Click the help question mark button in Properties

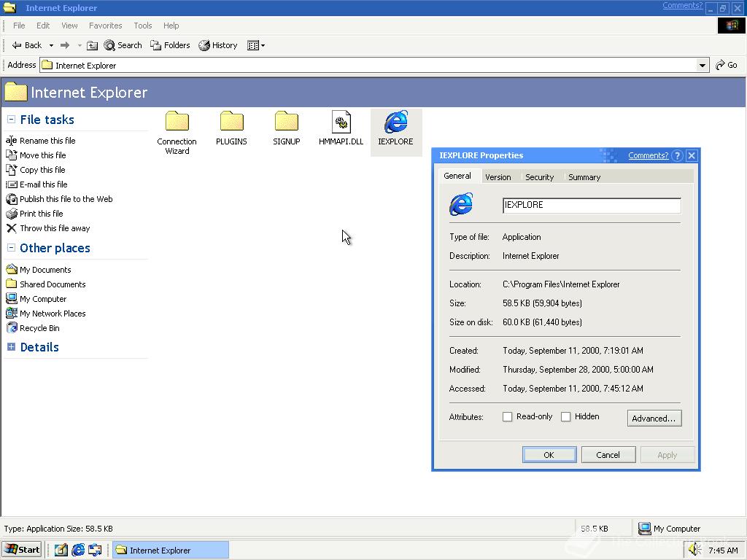[677, 156]
